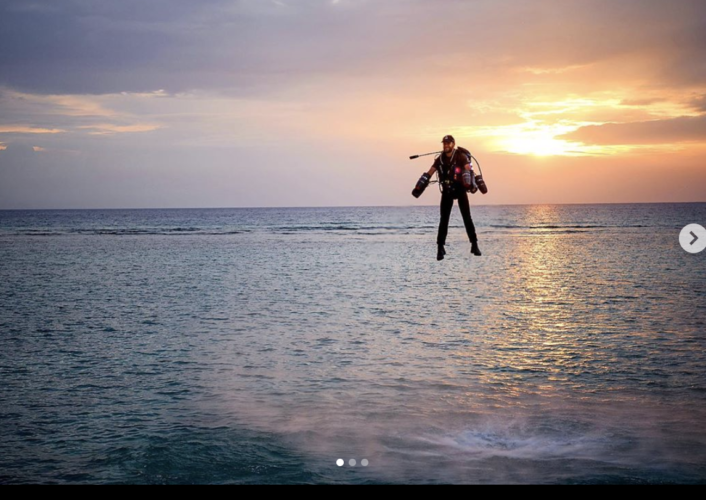Image resolution: width=706 pixels, height=500 pixels.
Task: Click the antenna rod beside pilot's shoulder
Action: pyautogui.click(x=424, y=155)
